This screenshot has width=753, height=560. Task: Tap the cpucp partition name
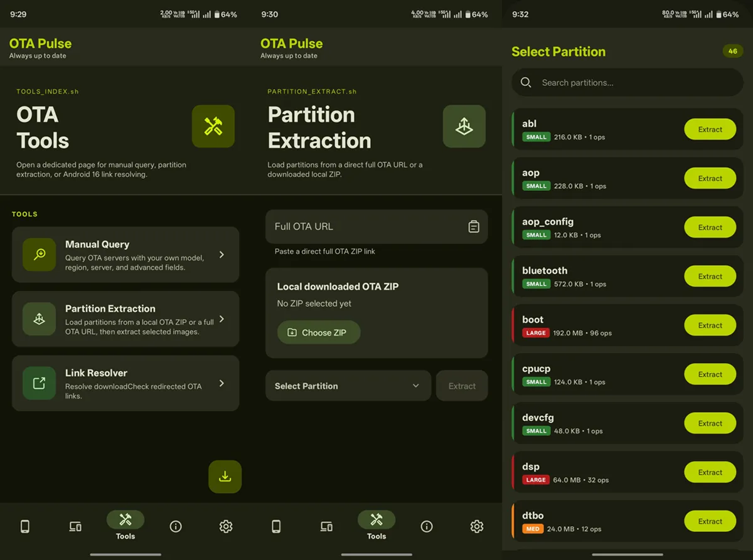[536, 369]
